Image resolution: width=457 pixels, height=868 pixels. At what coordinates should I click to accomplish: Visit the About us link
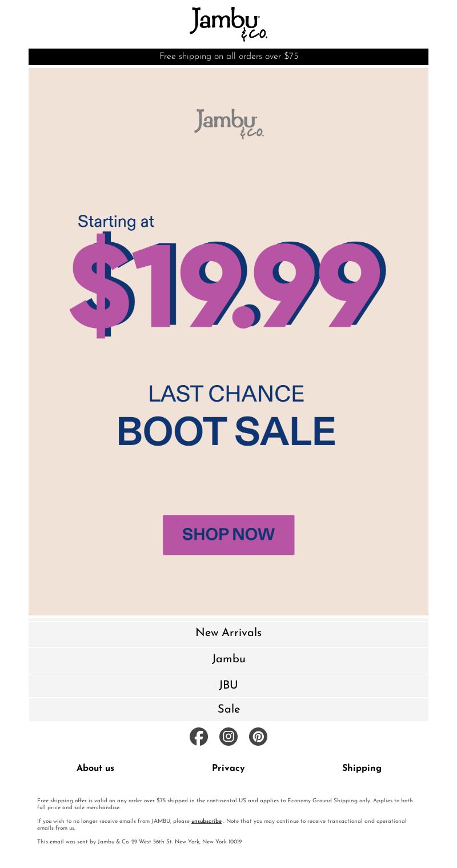[x=95, y=768]
